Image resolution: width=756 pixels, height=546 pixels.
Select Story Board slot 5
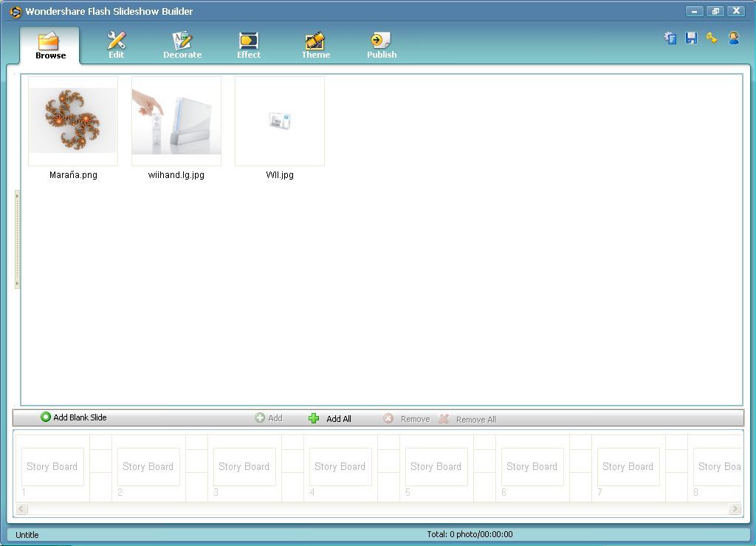(x=436, y=467)
